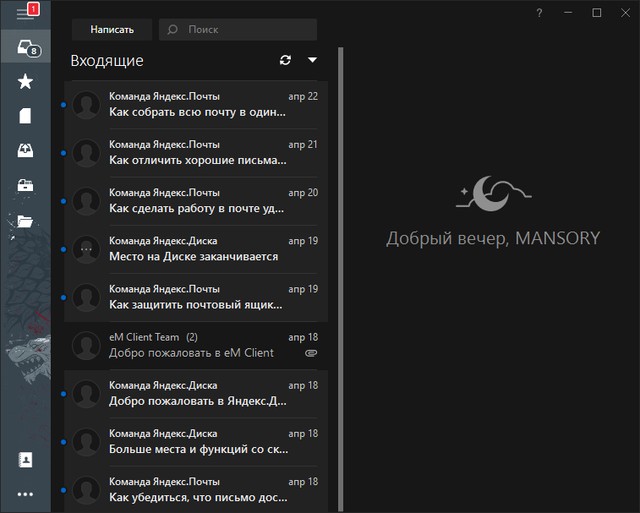The height and width of the screenshot is (513, 640).
Task: Click the refresh icon next to Входящие
Action: 286,60
